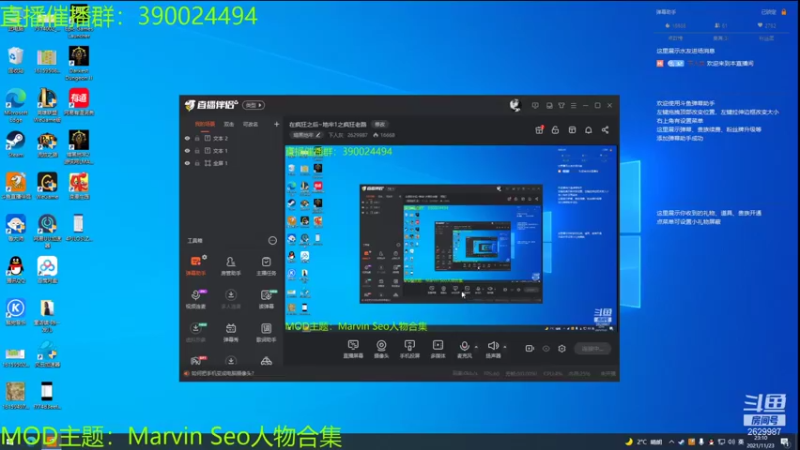The image size is (800, 450).
Task: Collapse the 工具箱 toolbox panel
Action: (272, 240)
